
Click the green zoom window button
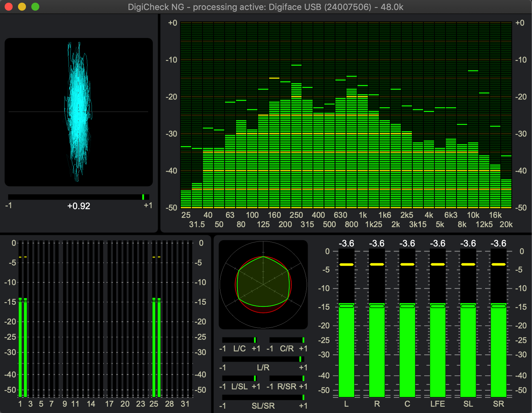(x=35, y=7)
